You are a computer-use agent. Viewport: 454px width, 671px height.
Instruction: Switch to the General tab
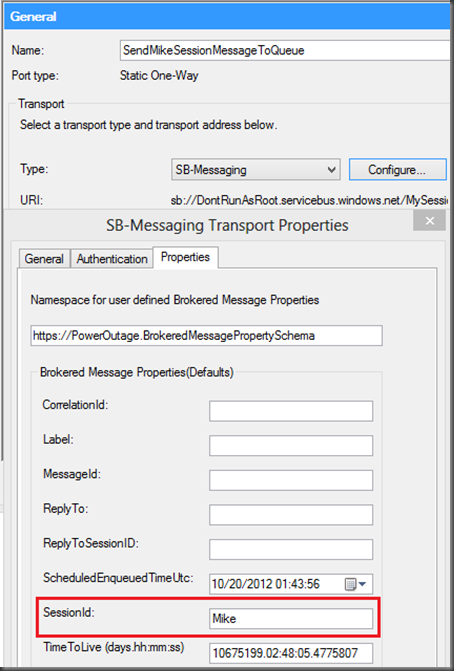tap(44, 258)
